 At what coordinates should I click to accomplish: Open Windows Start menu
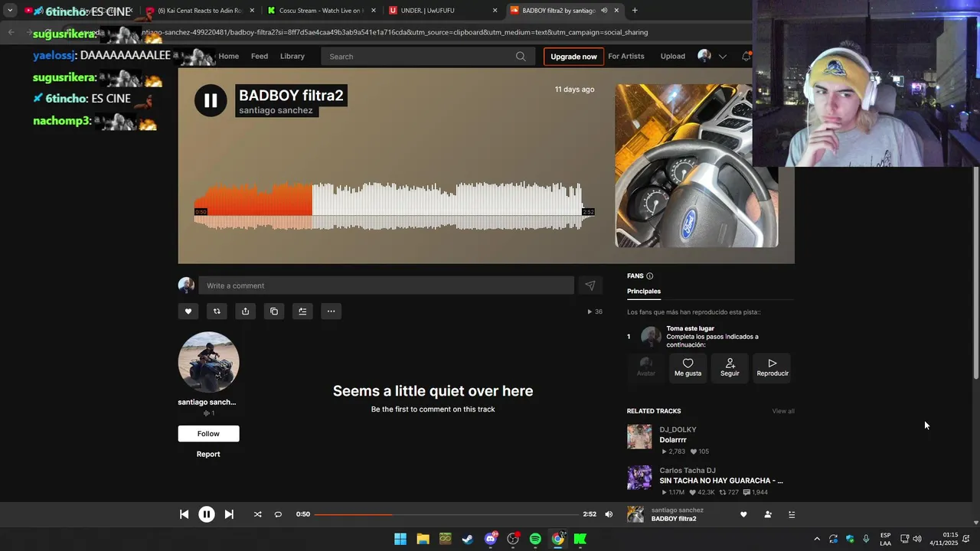click(400, 539)
